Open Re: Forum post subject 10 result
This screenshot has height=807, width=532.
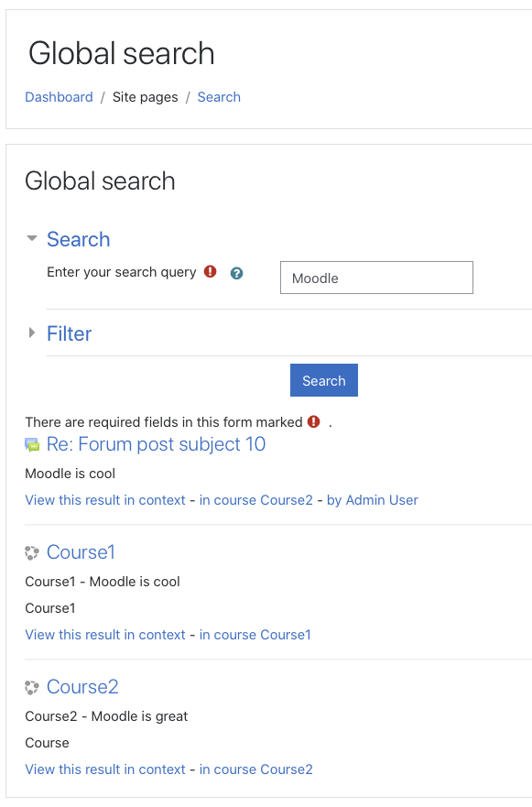156,444
